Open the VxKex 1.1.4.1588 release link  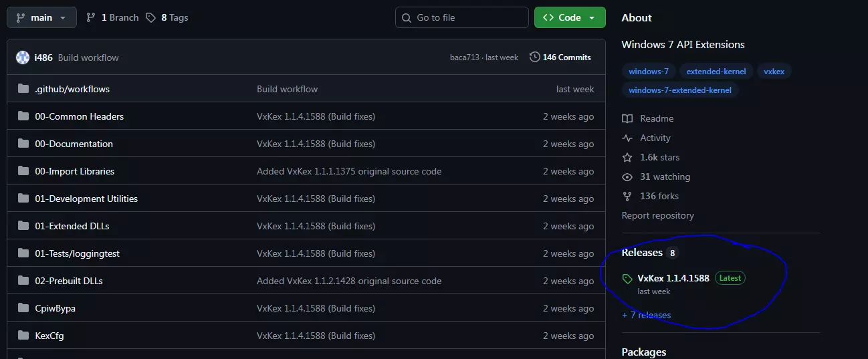pos(673,278)
